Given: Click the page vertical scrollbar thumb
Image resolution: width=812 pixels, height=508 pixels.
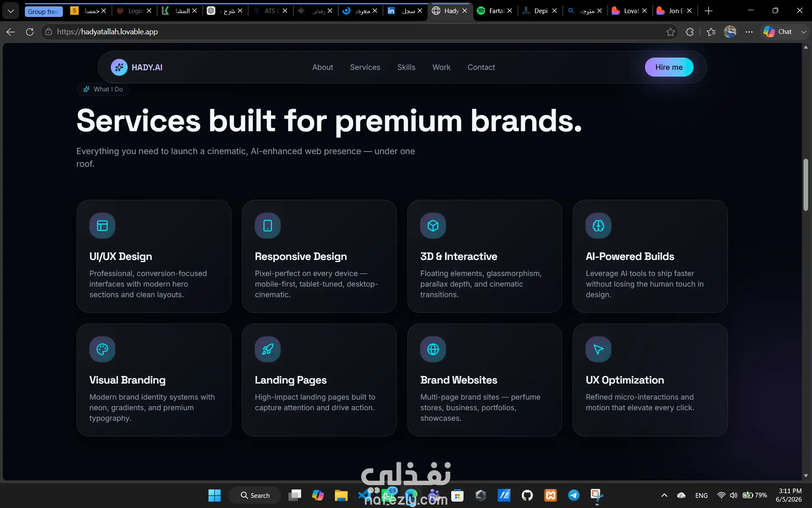Looking at the screenshot, I should click(806, 185).
